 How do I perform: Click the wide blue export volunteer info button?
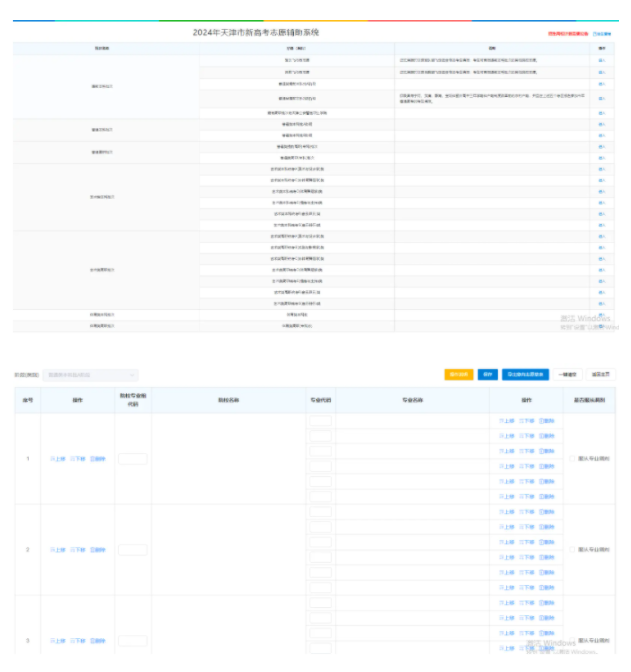[525, 375]
